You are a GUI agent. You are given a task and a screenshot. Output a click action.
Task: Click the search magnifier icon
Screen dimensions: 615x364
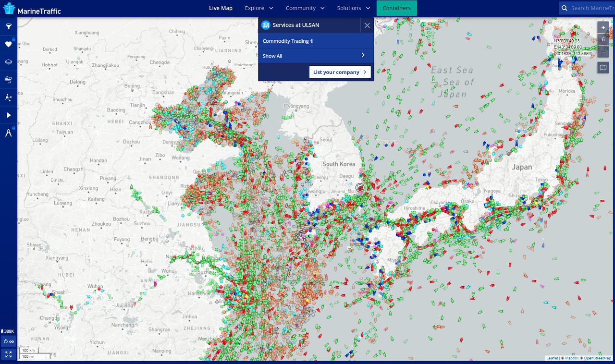click(x=565, y=8)
